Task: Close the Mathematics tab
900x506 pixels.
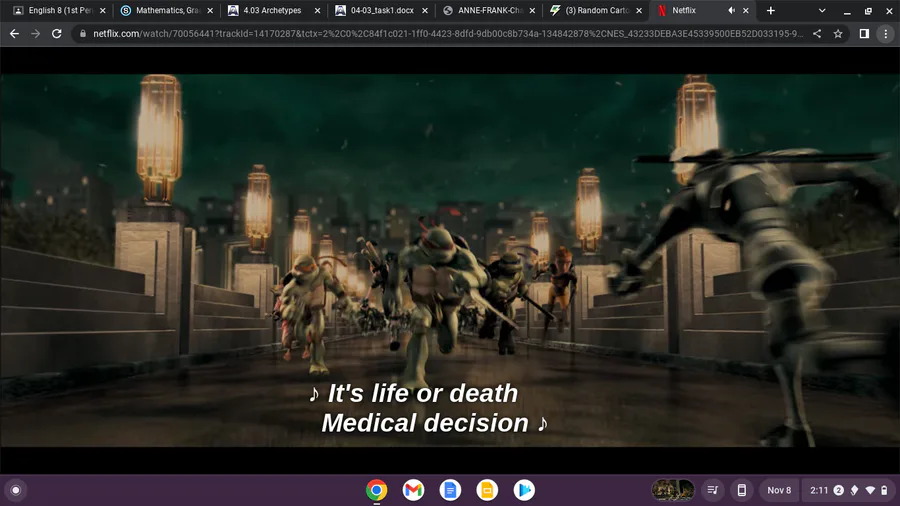Action: pyautogui.click(x=210, y=10)
